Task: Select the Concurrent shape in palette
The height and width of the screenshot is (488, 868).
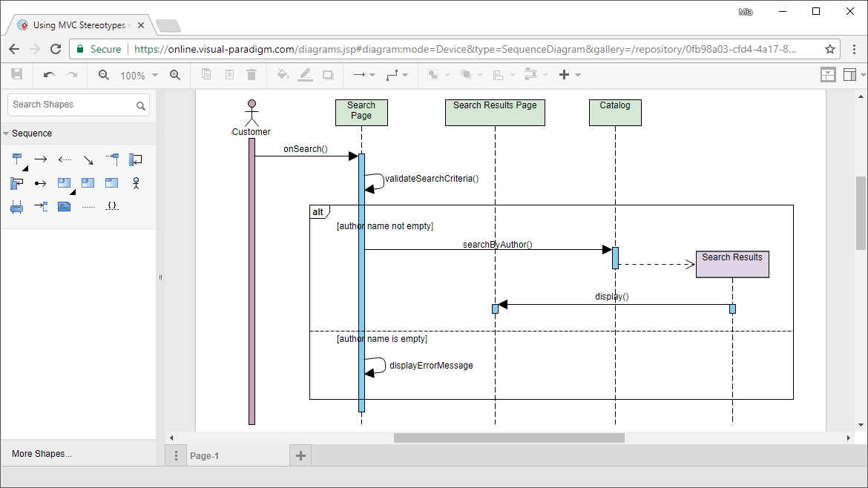Action: 16,207
